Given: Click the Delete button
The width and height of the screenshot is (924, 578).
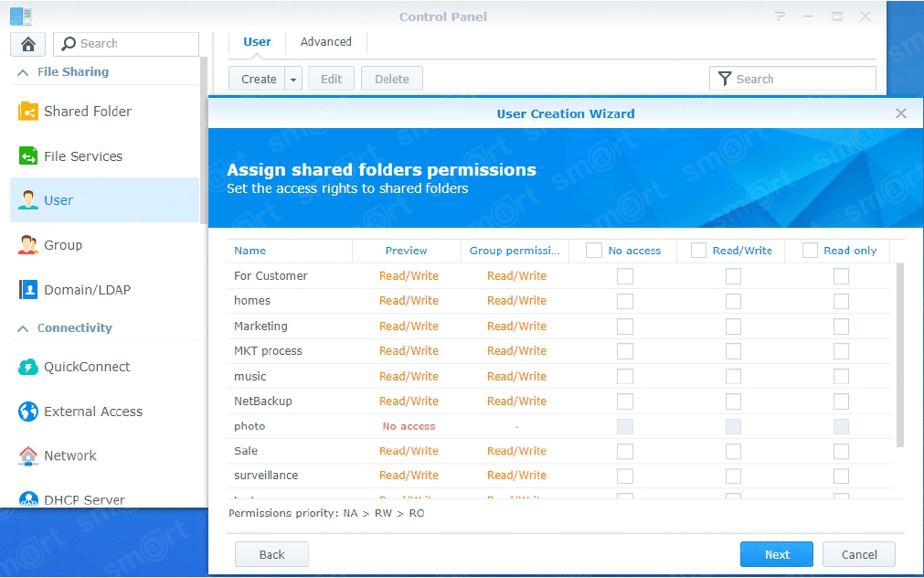Looking at the screenshot, I should tap(392, 79).
